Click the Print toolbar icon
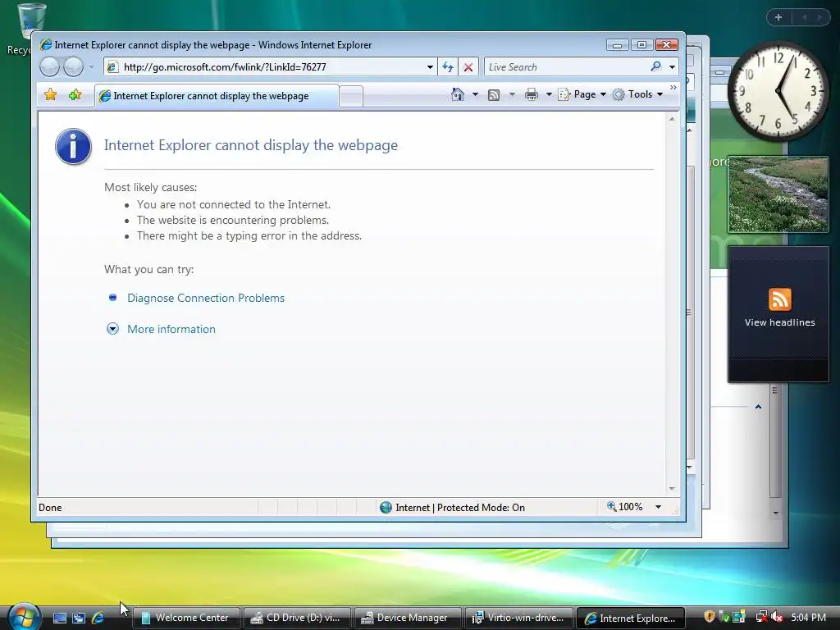The height and width of the screenshot is (630, 840). point(532,95)
